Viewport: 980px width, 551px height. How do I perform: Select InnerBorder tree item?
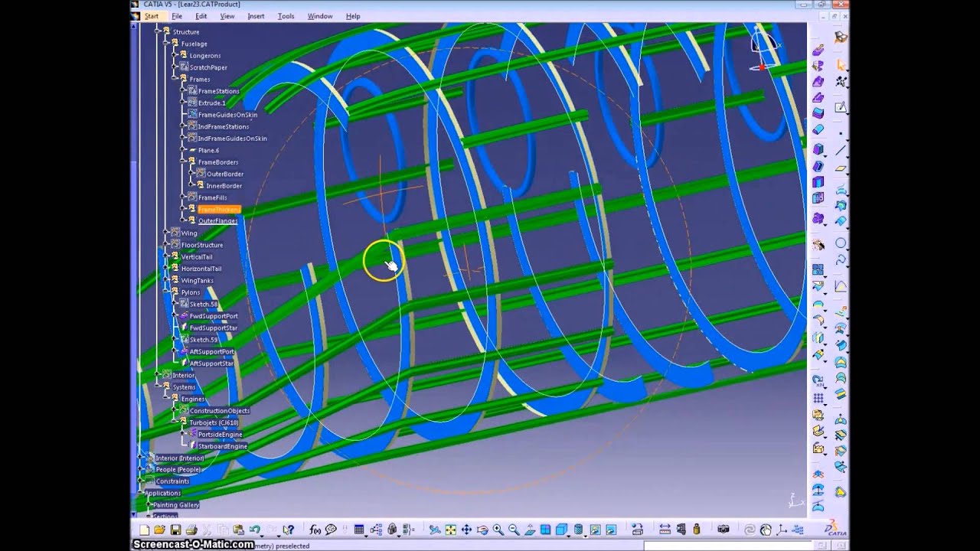click(224, 186)
